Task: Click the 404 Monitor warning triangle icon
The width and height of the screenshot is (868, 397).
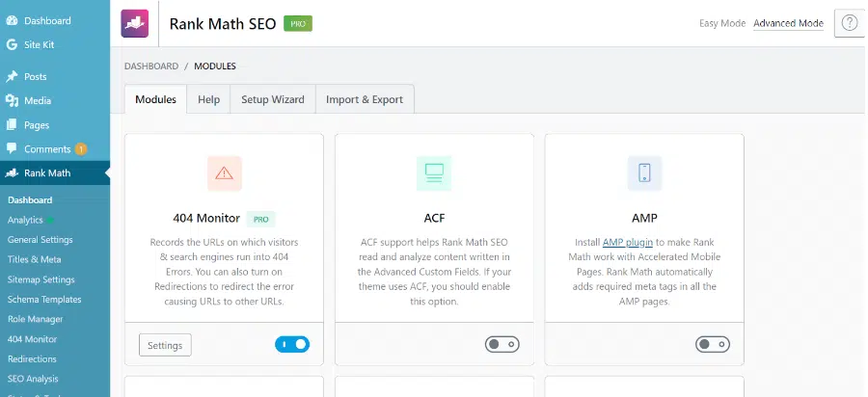Action: 224,173
